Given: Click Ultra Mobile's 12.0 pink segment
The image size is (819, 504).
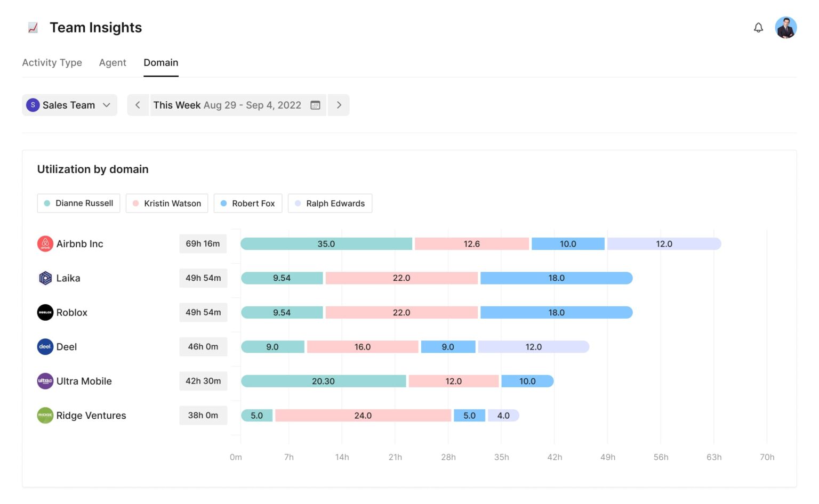Looking at the screenshot, I should [x=454, y=381].
